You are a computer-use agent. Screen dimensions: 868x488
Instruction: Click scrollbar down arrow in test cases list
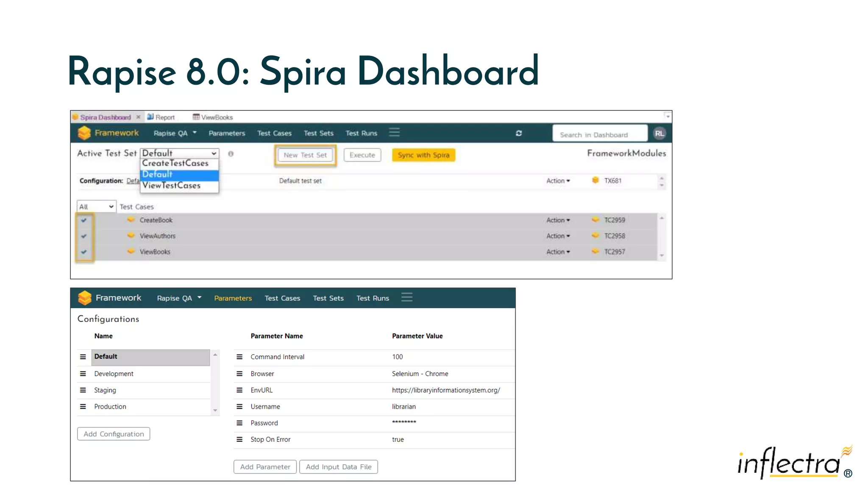662,255
